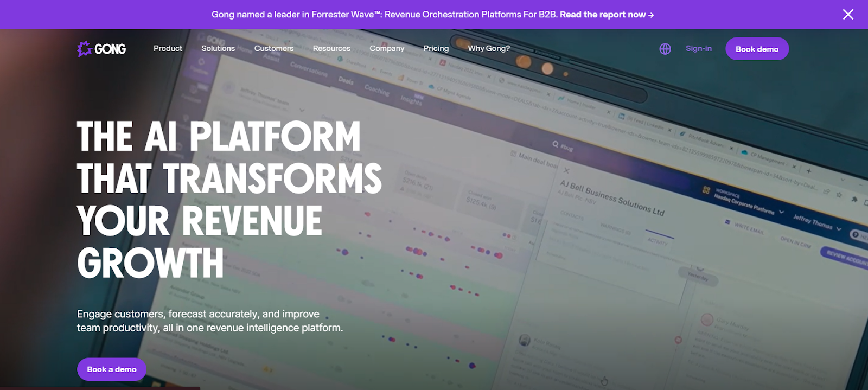Click the Book a demo hero button
The height and width of the screenshot is (390, 868).
click(x=112, y=369)
